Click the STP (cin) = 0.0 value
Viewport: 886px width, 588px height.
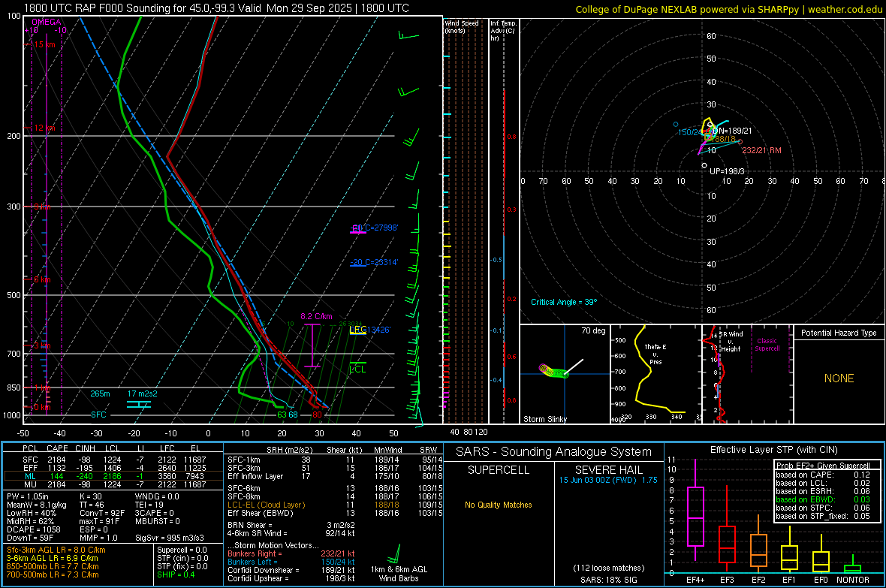coord(182,558)
